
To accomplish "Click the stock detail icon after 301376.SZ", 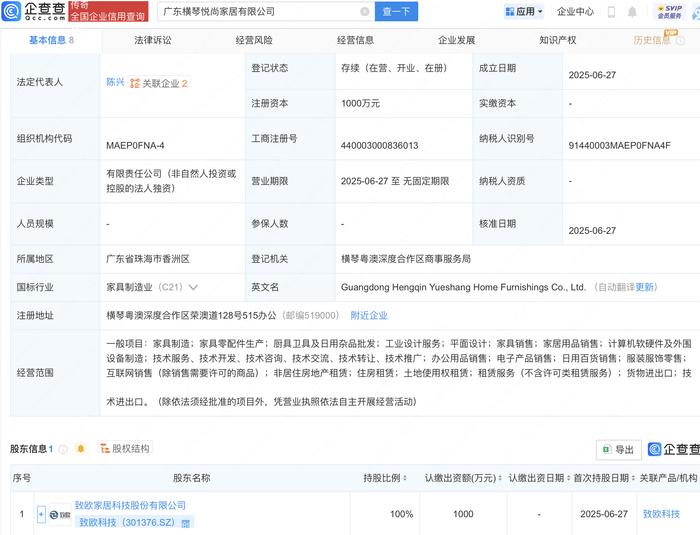I will click(186, 523).
